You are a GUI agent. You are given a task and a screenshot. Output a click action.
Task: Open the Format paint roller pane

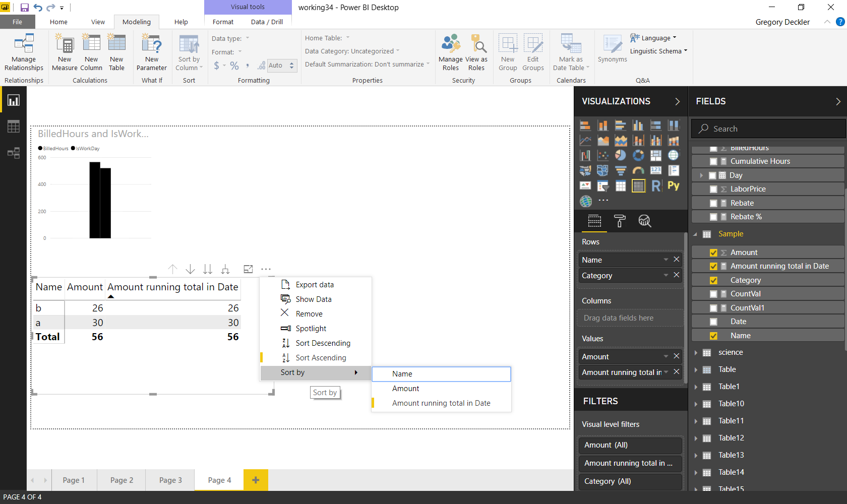coord(620,221)
